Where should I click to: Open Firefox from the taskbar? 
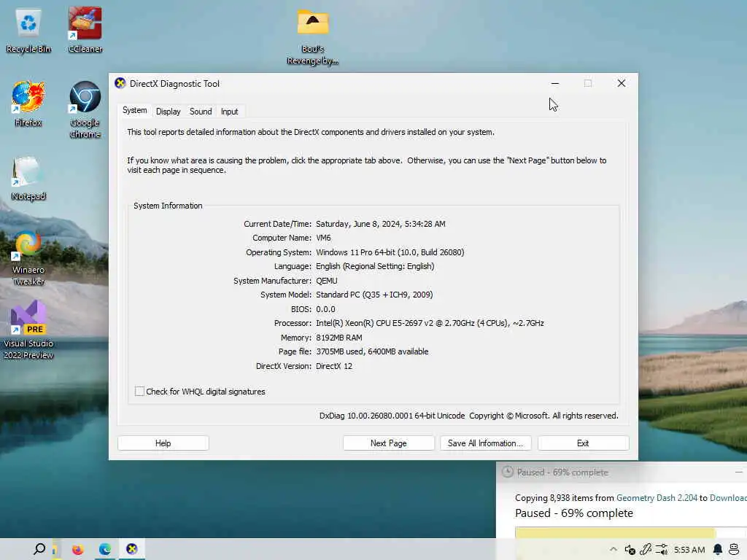pos(77,550)
